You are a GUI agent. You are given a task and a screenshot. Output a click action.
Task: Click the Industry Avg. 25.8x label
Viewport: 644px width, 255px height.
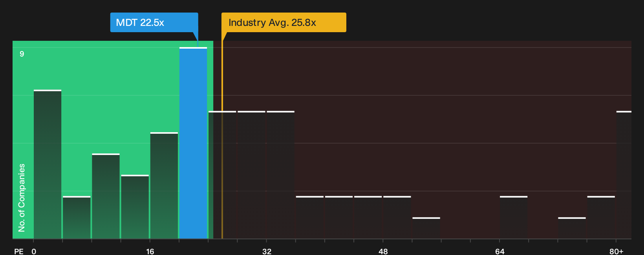[284, 22]
